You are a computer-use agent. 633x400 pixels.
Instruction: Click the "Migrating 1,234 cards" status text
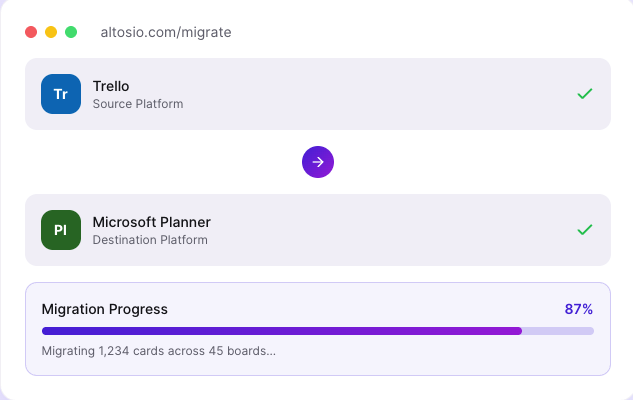tap(159, 351)
